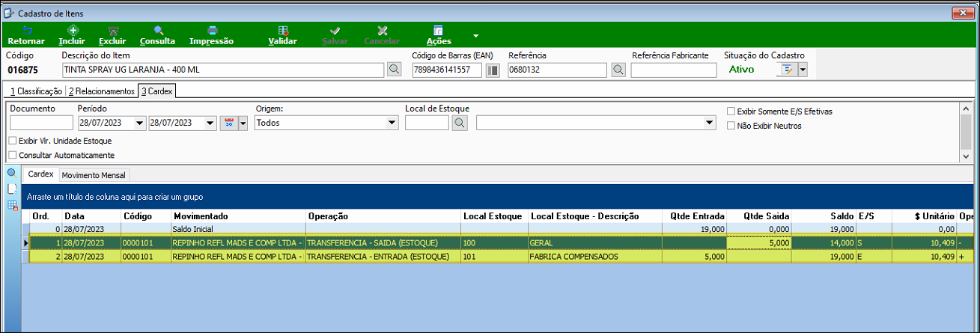Expand the Origem Todos dropdown
Image resolution: width=980 pixels, height=333 pixels.
[392, 123]
